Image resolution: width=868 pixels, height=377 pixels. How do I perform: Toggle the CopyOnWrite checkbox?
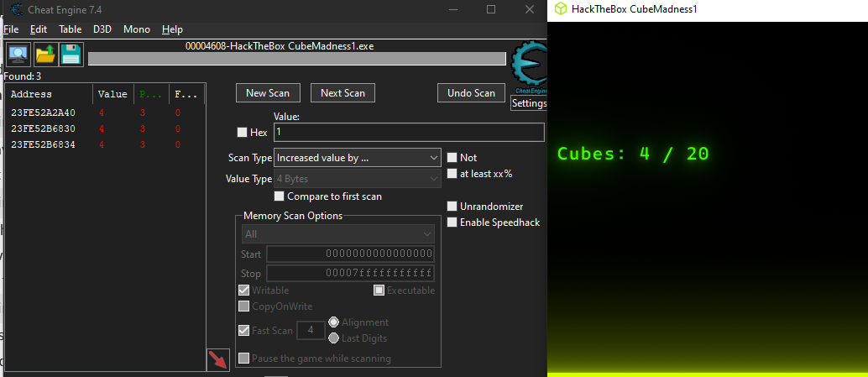click(x=243, y=306)
